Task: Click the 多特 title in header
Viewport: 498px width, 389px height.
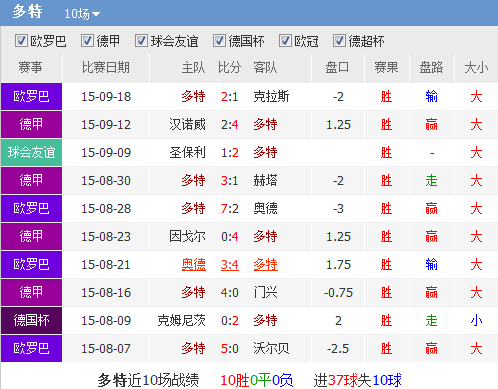Action: (x=27, y=12)
